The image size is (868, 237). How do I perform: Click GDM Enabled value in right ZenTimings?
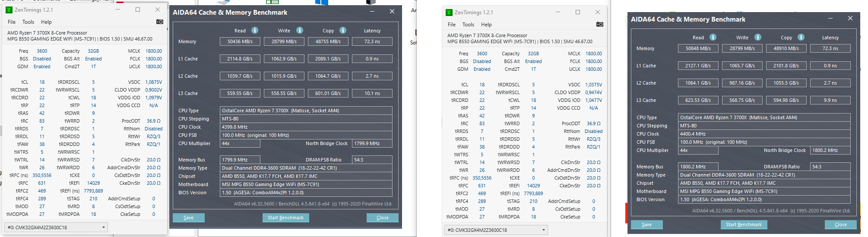[482, 69]
